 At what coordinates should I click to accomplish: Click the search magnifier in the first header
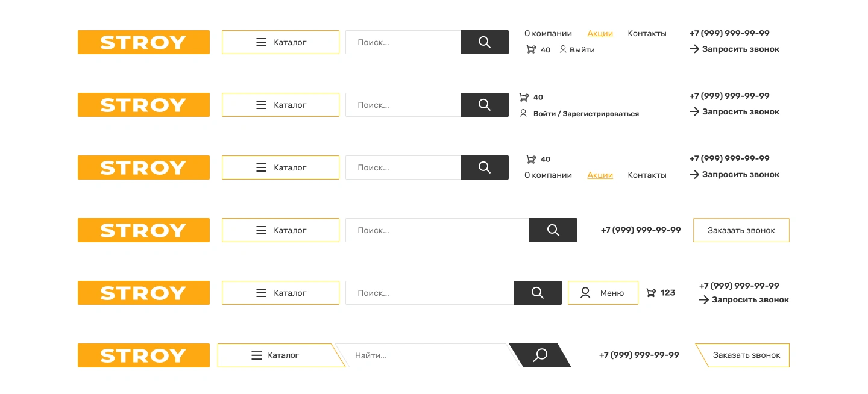tap(485, 42)
